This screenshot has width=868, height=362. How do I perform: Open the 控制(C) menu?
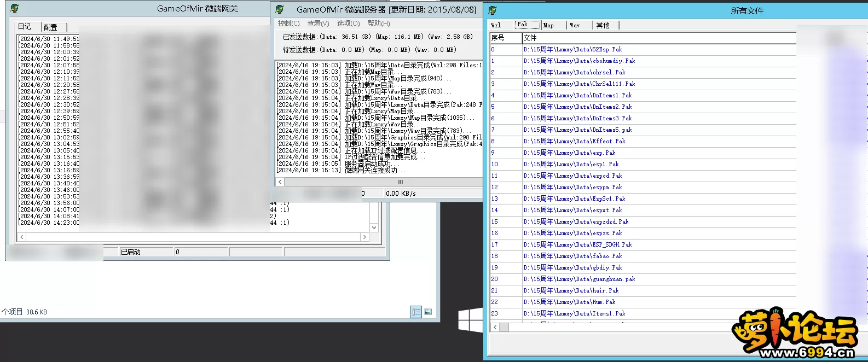click(x=288, y=24)
